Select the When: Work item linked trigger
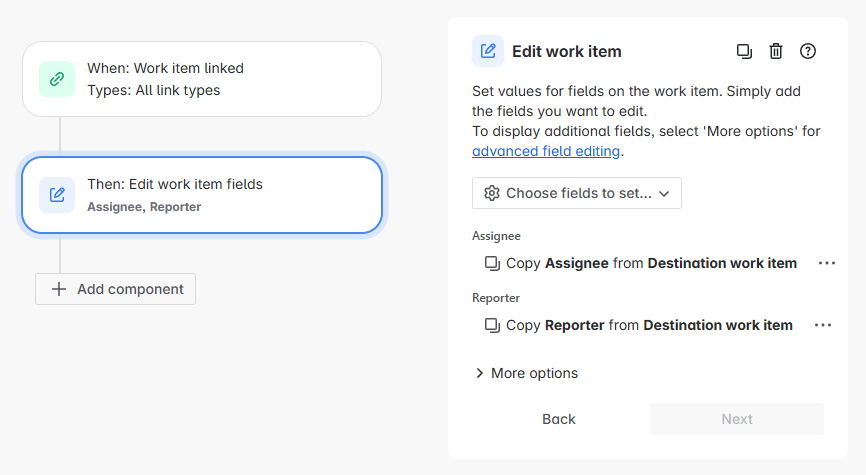Viewport: 866px width, 475px height. point(202,79)
